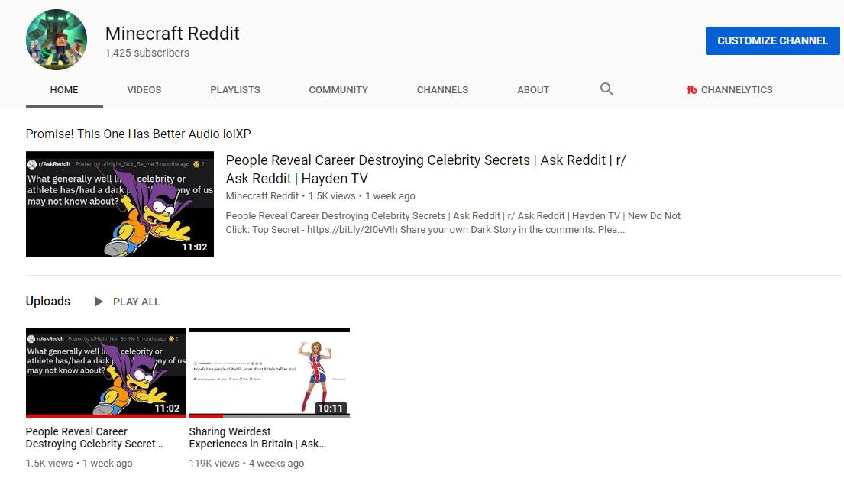Click the Minecraft Reddit channel avatar
The height and width of the screenshot is (504, 844).
click(x=57, y=40)
